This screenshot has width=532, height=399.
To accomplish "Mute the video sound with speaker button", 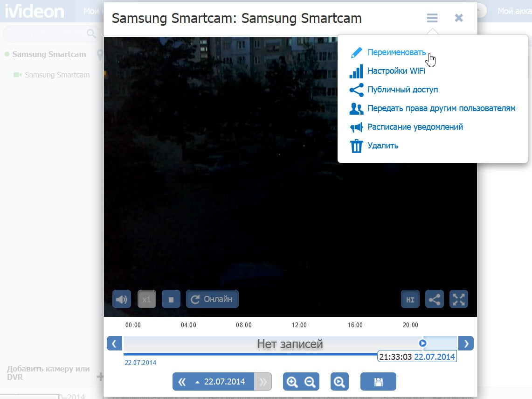I will click(x=122, y=299).
